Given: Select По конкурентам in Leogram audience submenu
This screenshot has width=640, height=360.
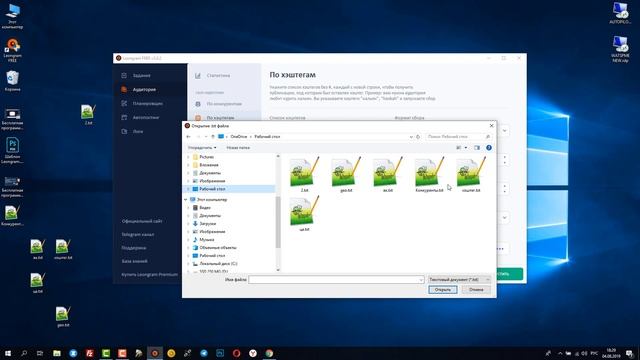Looking at the screenshot, I should [224, 104].
